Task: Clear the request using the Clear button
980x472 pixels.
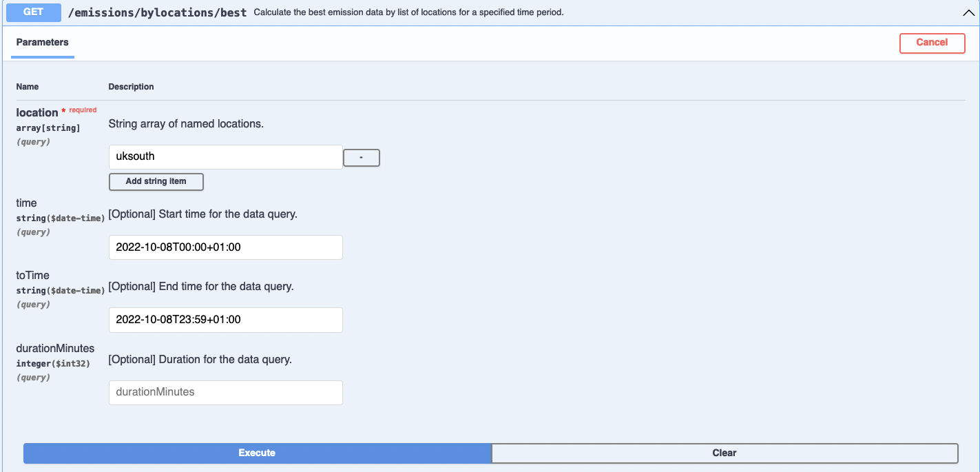Action: click(724, 453)
